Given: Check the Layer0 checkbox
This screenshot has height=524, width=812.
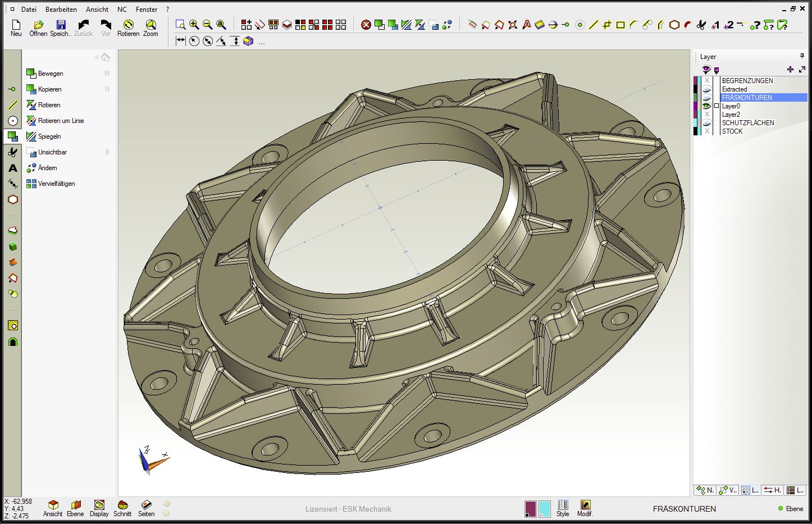Looking at the screenshot, I should [717, 106].
